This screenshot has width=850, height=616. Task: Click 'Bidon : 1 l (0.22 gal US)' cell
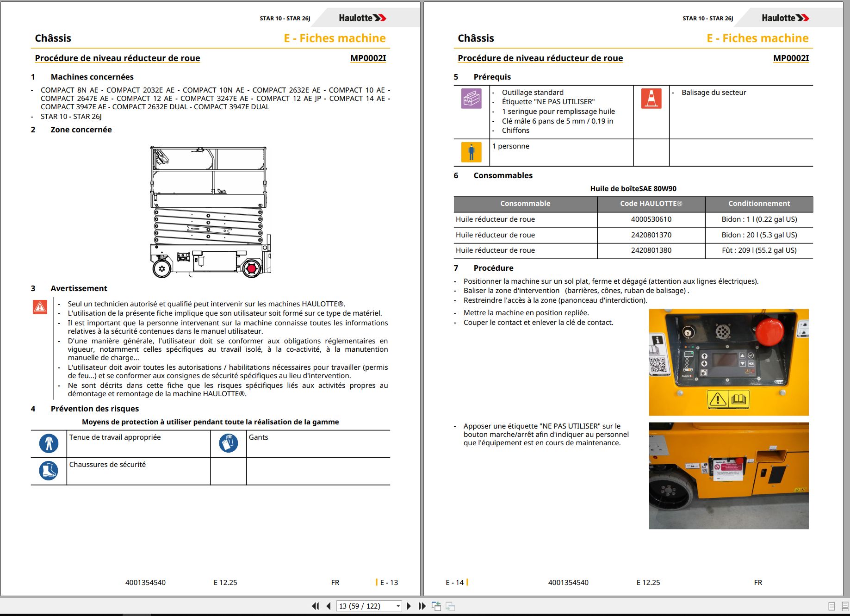pyautogui.click(x=759, y=219)
